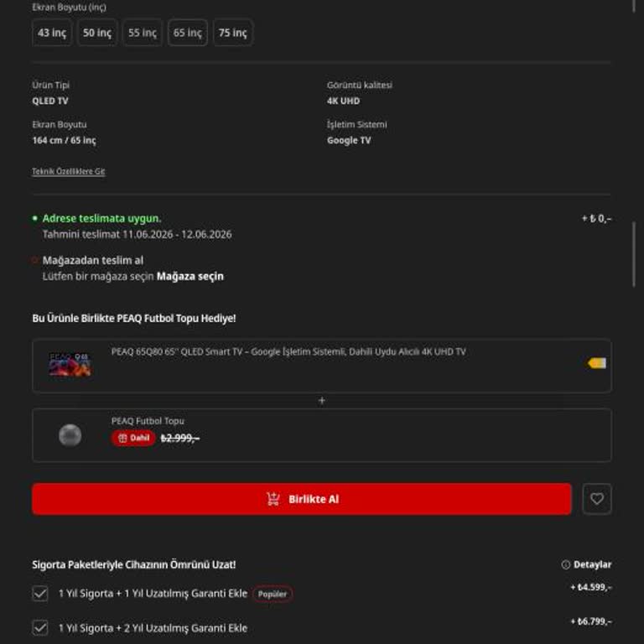Open the insurance Detaylar info link
Image resolution: width=644 pixels, height=644 pixels.
(592, 564)
